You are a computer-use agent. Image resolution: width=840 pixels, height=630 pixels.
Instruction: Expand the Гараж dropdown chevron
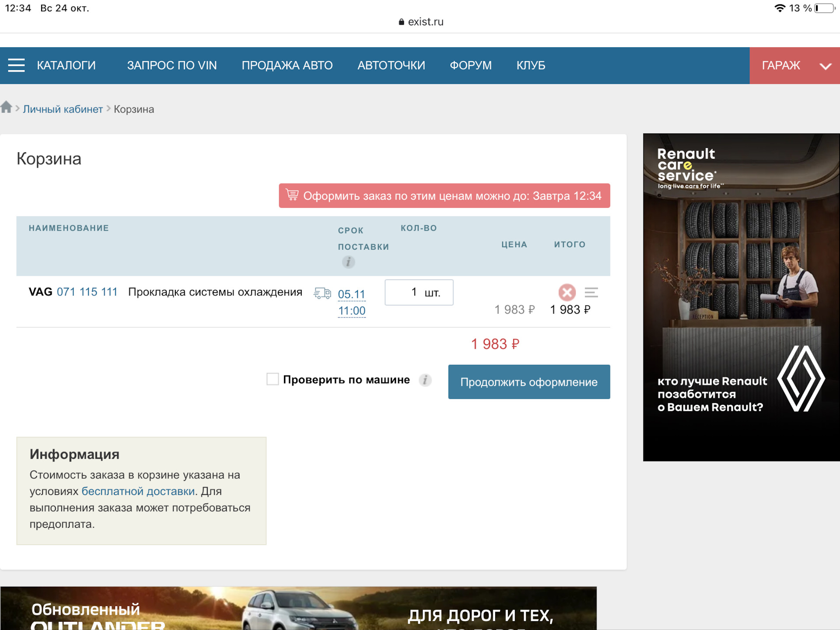825,66
